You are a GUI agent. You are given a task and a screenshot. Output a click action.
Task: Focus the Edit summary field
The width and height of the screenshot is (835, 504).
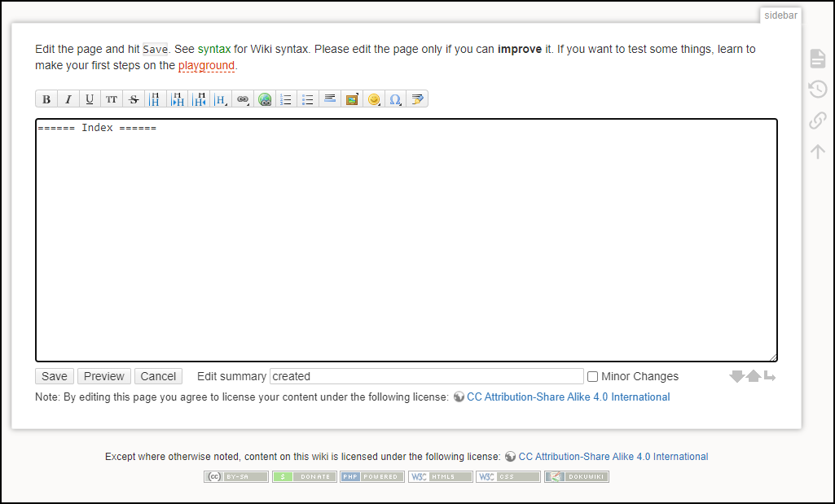pyautogui.click(x=427, y=376)
